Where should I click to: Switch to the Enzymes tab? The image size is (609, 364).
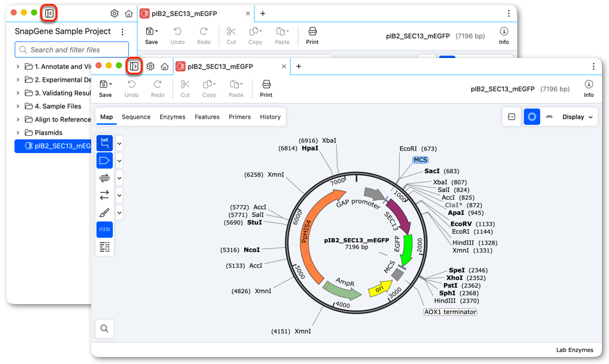(172, 117)
